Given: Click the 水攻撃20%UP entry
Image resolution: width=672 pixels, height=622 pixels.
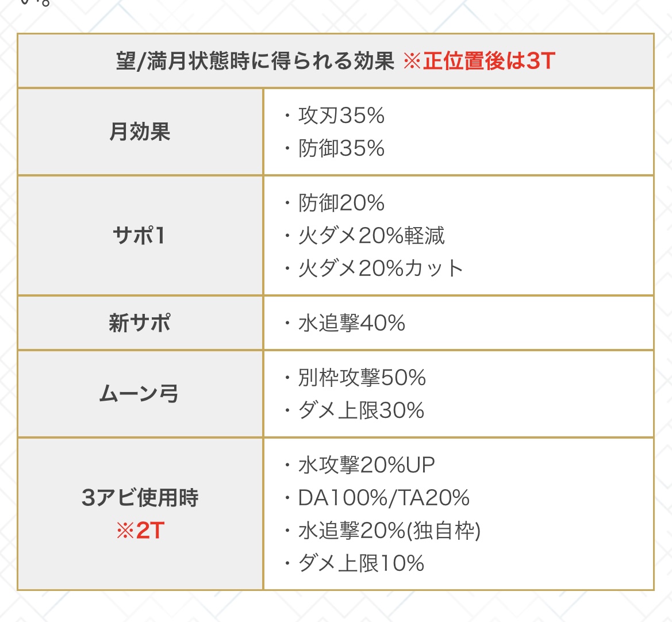Looking at the screenshot, I should (366, 465).
